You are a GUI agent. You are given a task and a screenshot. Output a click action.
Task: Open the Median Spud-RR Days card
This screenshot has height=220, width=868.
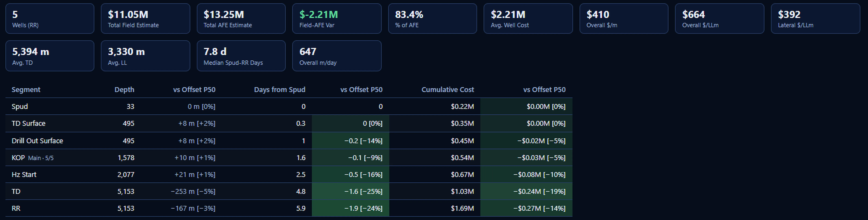pos(241,56)
